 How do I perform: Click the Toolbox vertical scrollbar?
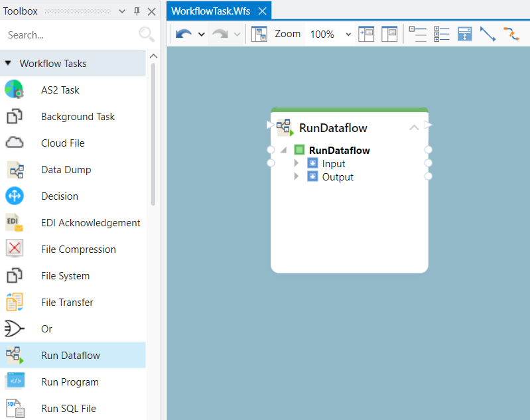pyautogui.click(x=153, y=133)
